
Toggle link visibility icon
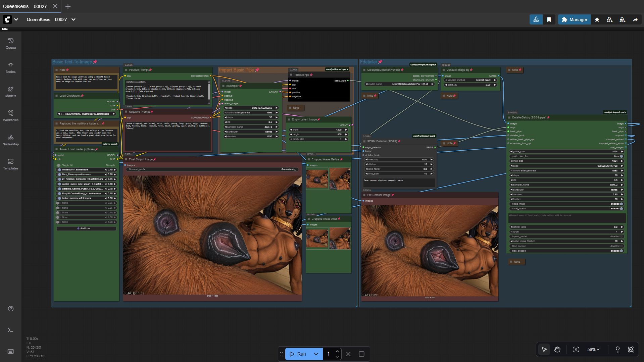[631, 349]
